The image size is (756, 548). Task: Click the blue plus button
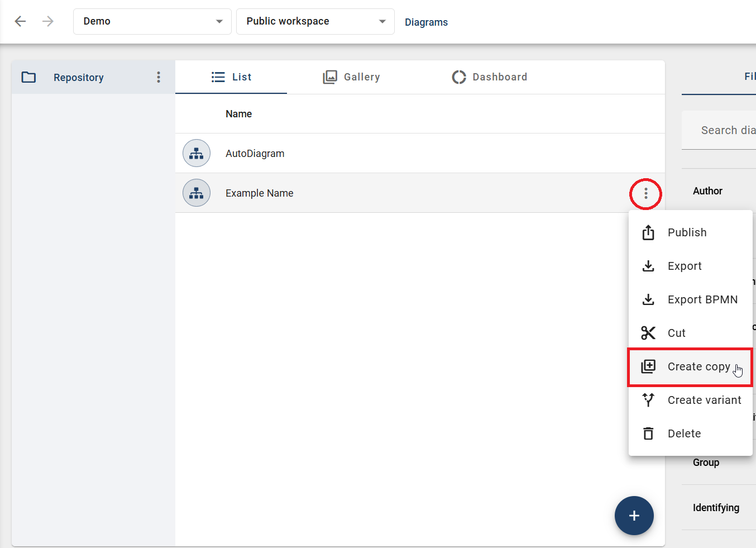point(634,516)
